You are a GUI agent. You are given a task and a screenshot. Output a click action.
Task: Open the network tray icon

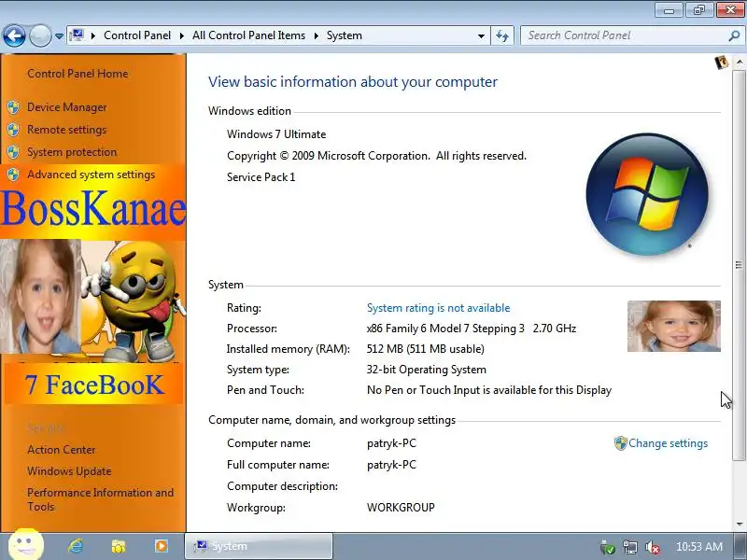629,547
